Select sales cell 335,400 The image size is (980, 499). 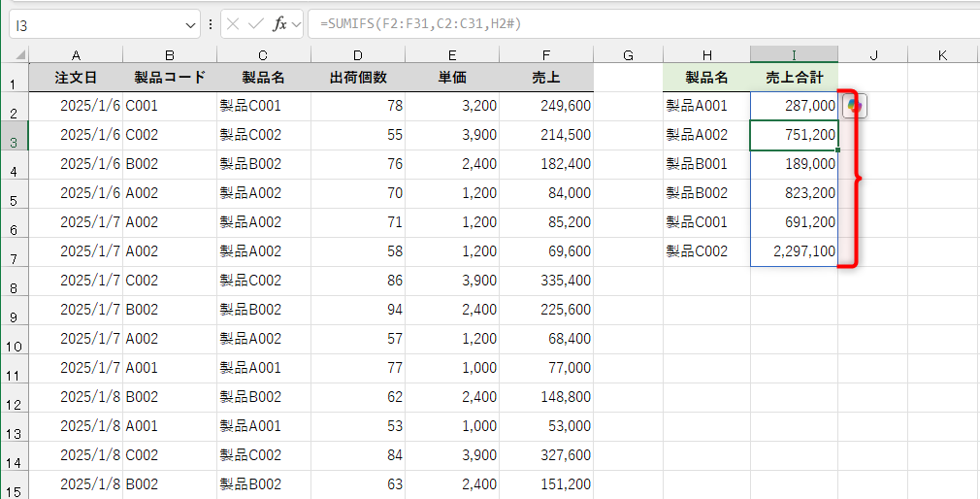click(547, 281)
